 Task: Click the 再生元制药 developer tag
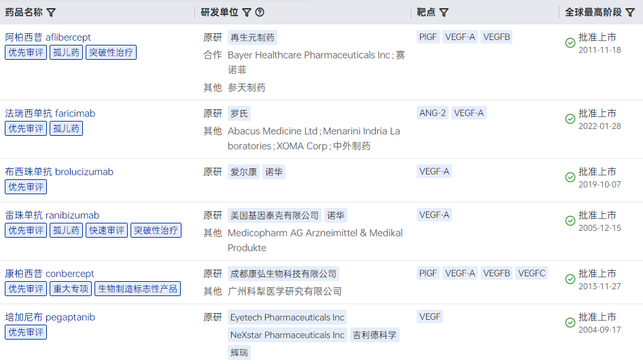point(252,37)
